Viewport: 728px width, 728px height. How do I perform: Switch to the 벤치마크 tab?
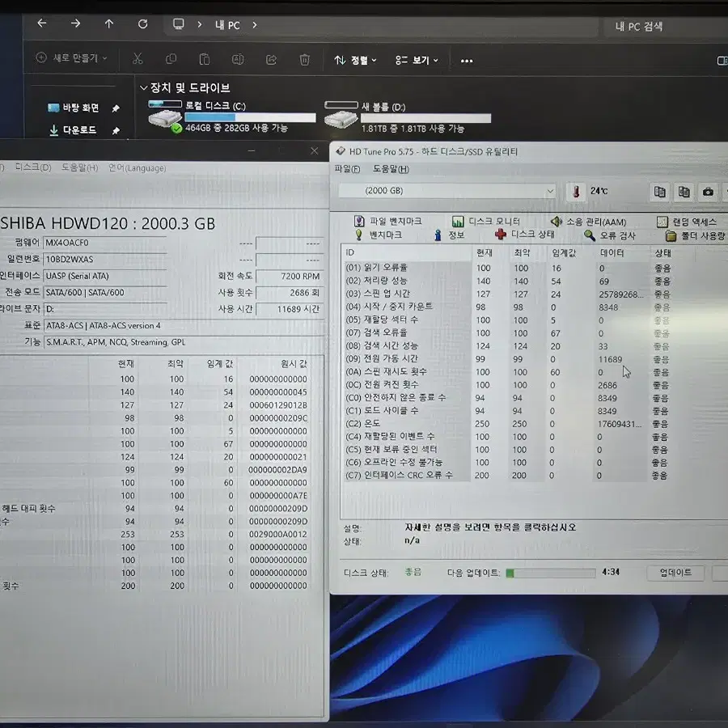tap(378, 235)
